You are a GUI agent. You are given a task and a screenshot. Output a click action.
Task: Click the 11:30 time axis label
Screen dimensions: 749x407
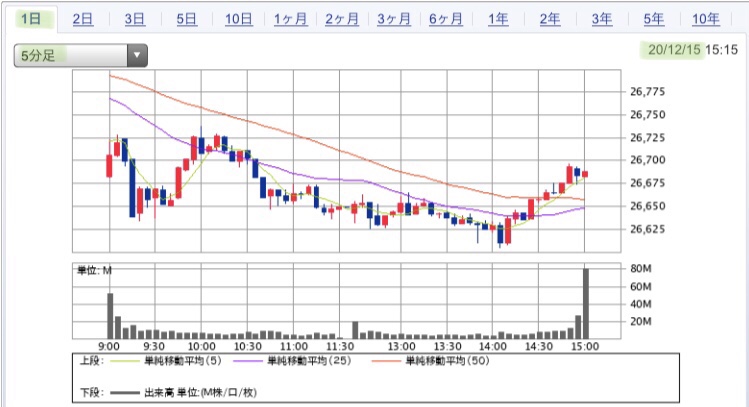pos(340,347)
